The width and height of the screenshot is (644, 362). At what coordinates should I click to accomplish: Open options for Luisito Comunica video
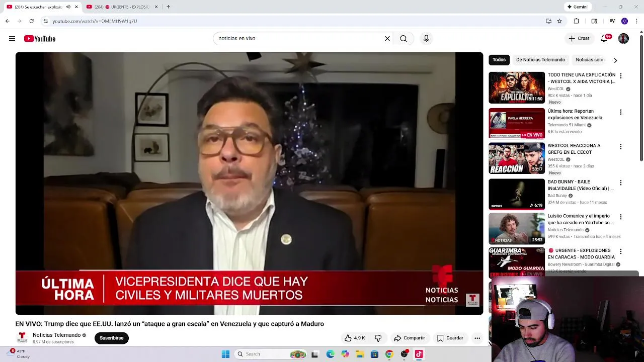(x=620, y=217)
